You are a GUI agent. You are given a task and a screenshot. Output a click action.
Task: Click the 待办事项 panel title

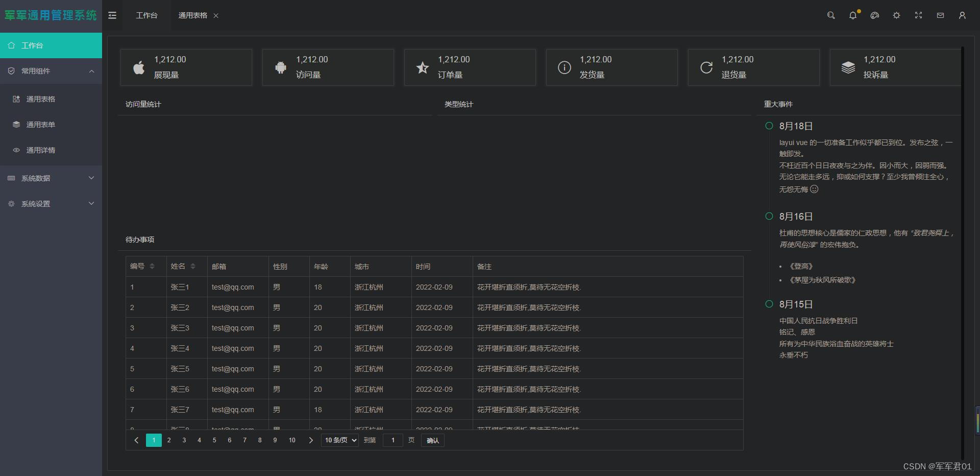tap(140, 240)
